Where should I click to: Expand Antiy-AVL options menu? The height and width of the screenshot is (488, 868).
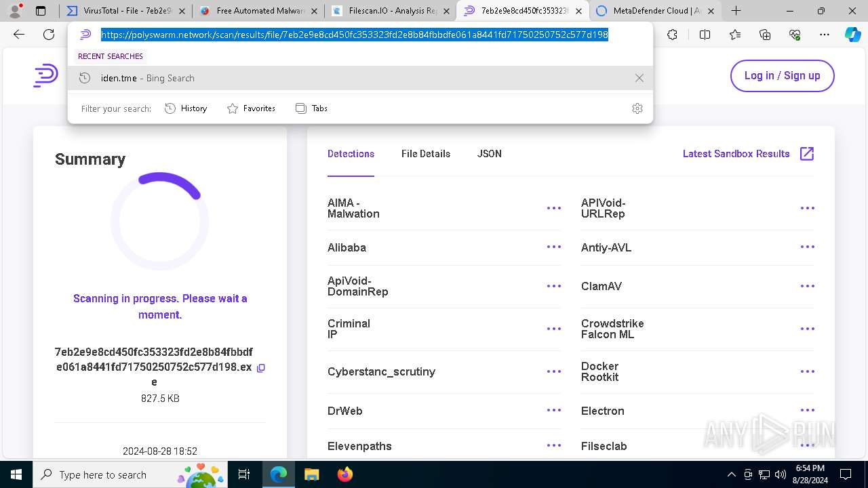808,247
